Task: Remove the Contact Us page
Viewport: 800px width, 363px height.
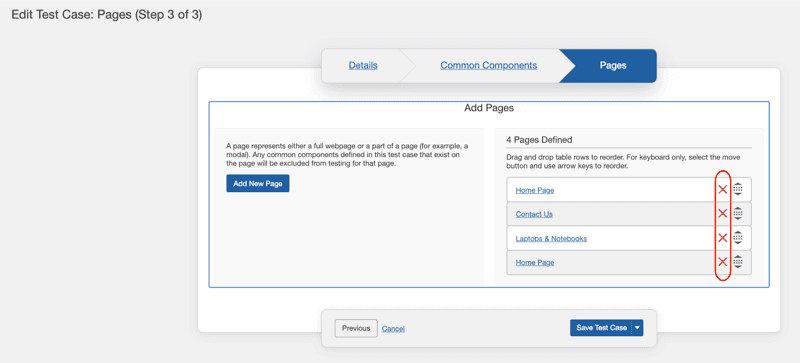Action: 722,213
